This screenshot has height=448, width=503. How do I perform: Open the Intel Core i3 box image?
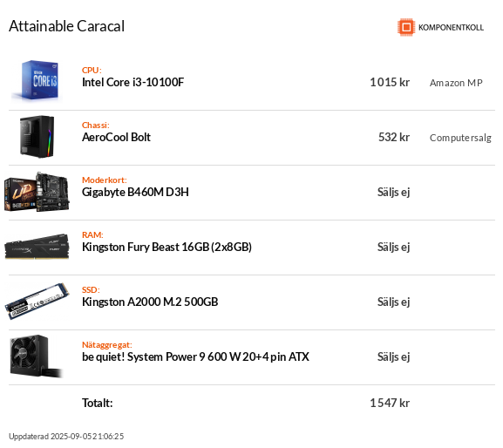coord(37,81)
